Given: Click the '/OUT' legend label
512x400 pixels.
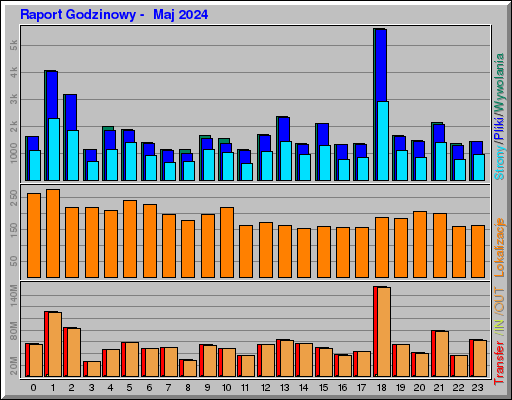Looking at the screenshot, I should (x=499, y=301).
